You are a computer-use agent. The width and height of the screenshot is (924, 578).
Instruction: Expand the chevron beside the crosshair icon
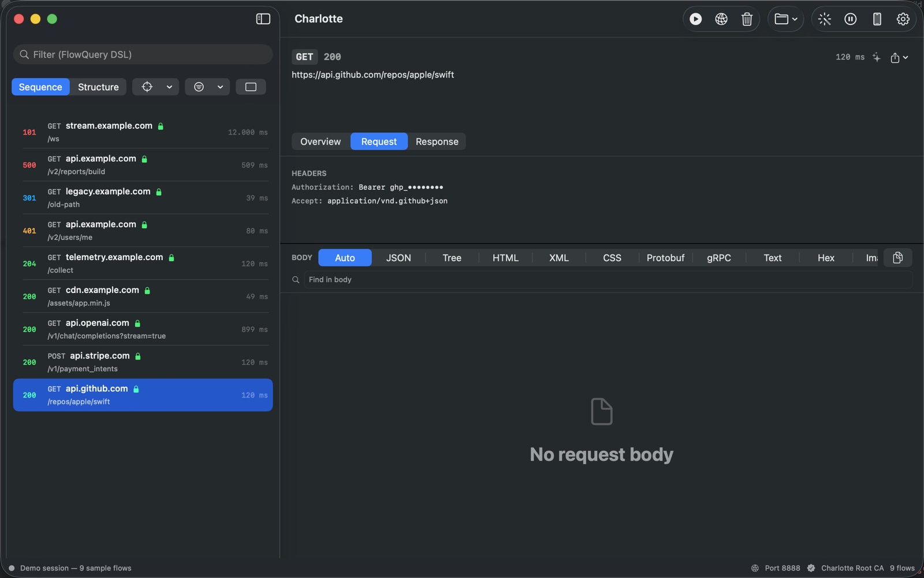tap(169, 87)
